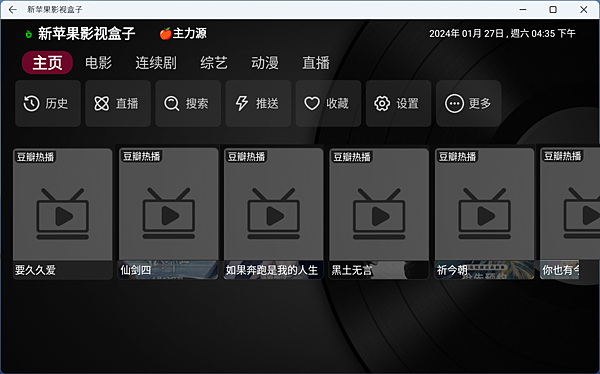600x374 pixels.
Task: Open the 连续剧 tab
Action: (156, 62)
